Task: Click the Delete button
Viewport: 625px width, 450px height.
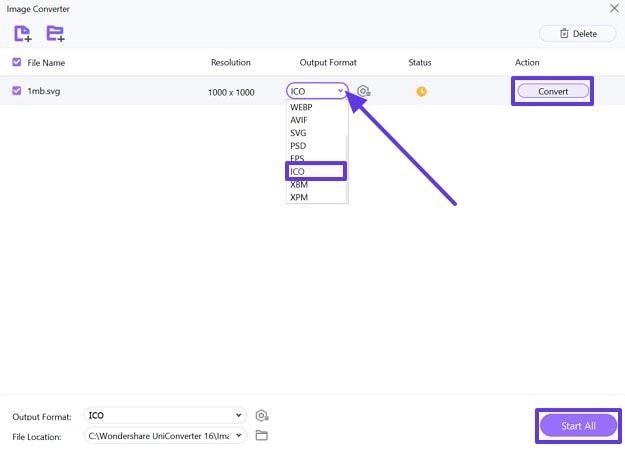Action: [x=578, y=34]
